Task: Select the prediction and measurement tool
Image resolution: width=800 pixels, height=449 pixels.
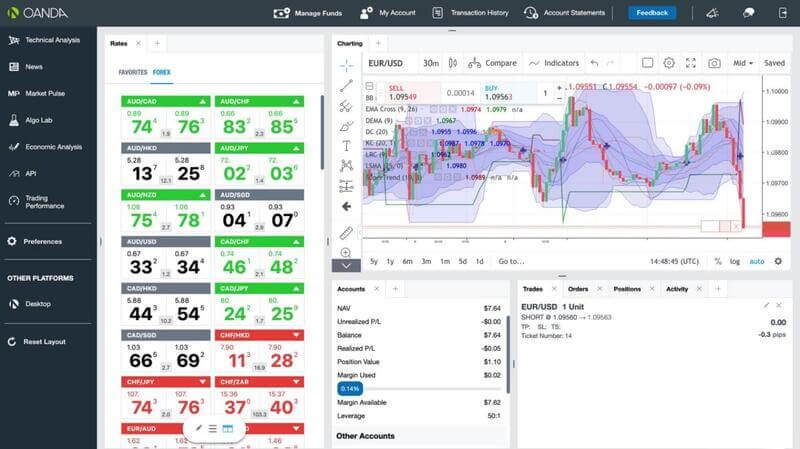Action: (346, 186)
